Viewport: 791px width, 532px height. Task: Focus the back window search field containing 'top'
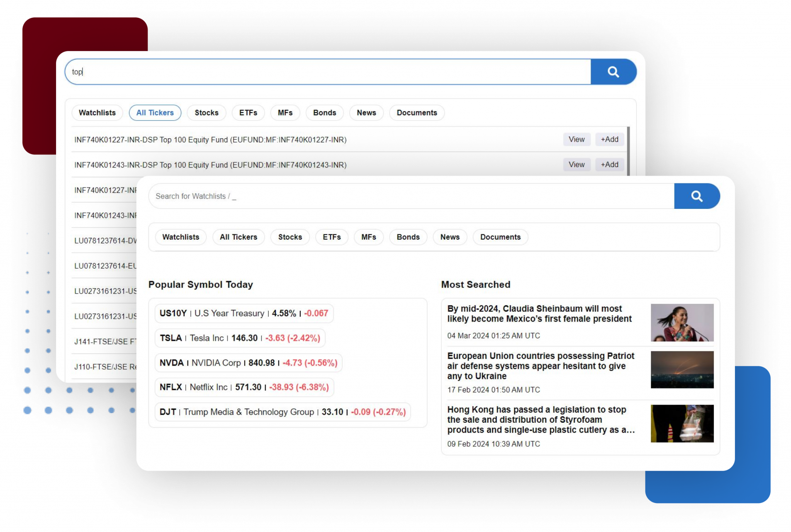click(x=328, y=72)
